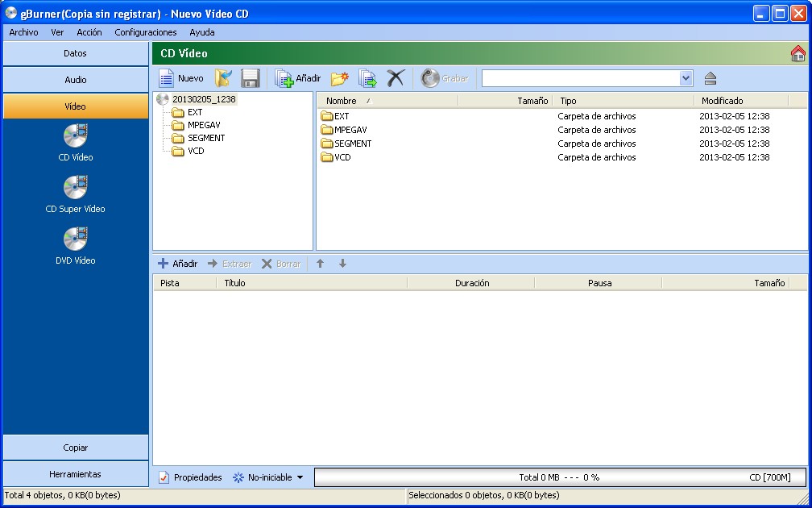Open the Ver menu
This screenshot has height=508, width=812.
click(x=57, y=32)
